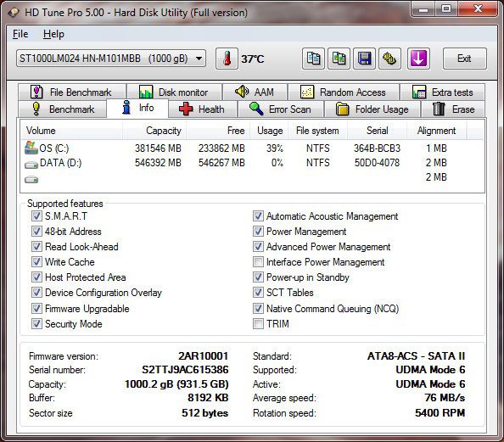Screen dimensions: 504x442
Task: Select the Info tab
Action: 137,108
